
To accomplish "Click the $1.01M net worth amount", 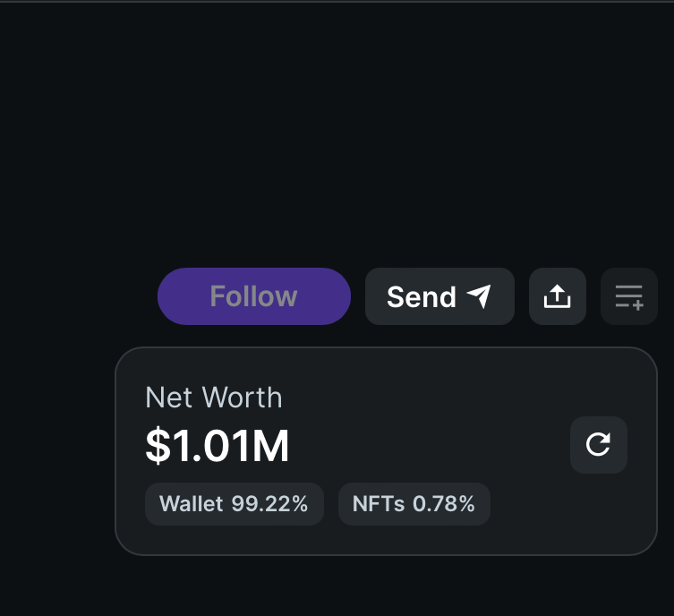I will 218,447.
